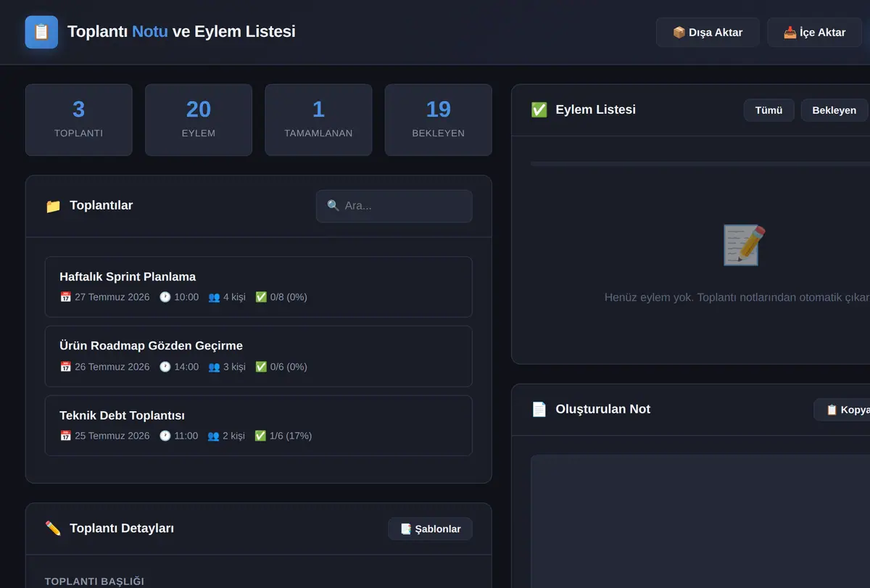This screenshot has width=870, height=588.
Task: Click inside the Oluşturulan Not text area
Action: [x=700, y=521]
